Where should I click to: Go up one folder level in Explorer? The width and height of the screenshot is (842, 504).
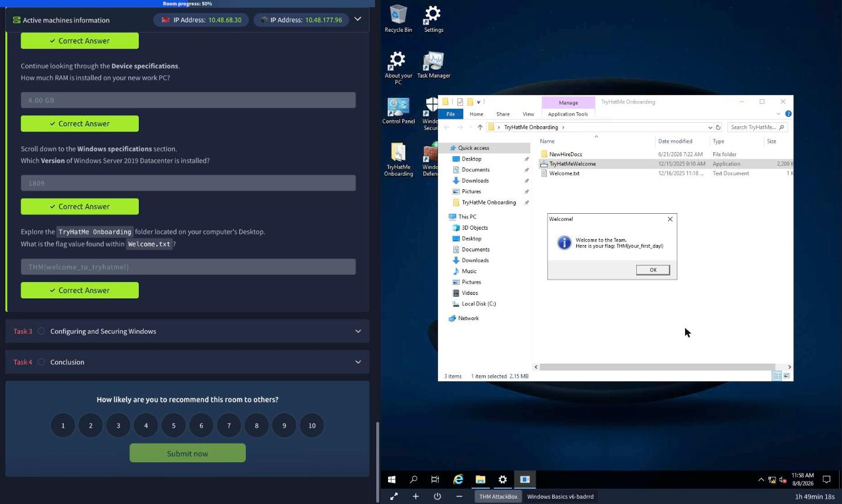480,127
